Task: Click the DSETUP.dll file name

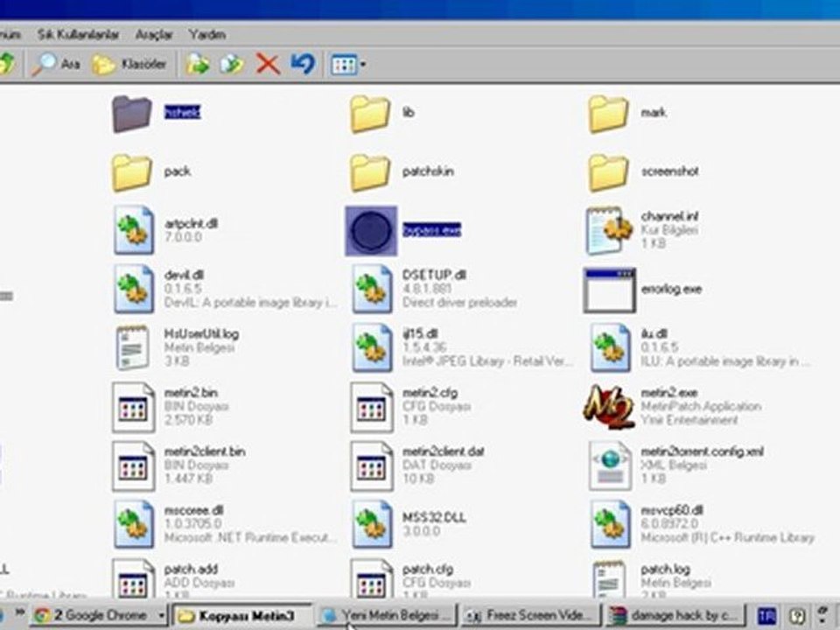Action: 435,275
